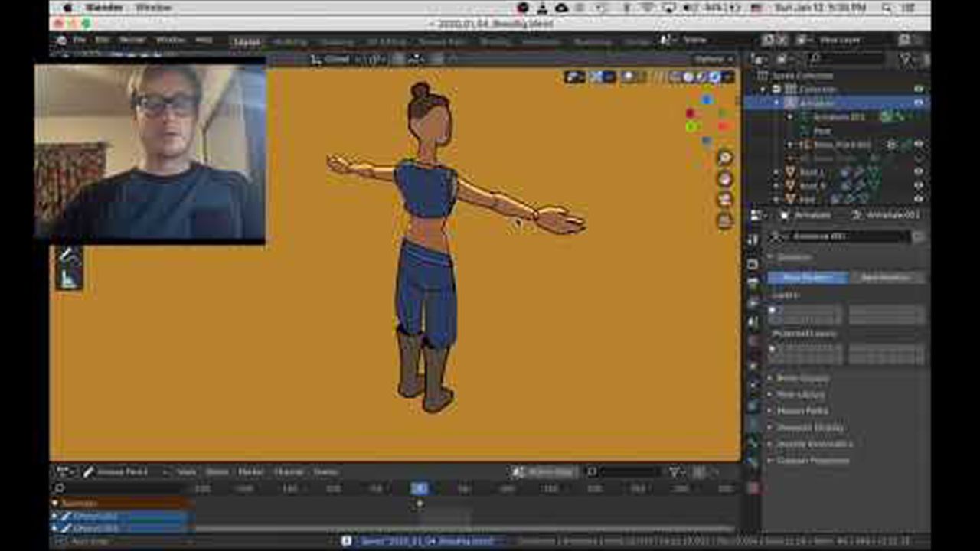Screen dimensions: 980x551
Task: Enable the filter funnel toggle in Dope Sheet header
Action: pyautogui.click(x=673, y=472)
